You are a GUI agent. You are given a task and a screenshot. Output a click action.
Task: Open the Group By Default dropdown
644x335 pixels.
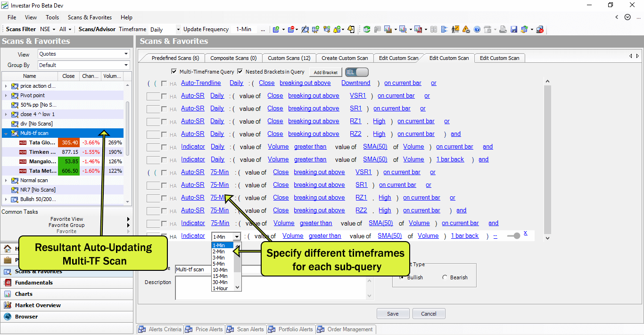pos(84,65)
